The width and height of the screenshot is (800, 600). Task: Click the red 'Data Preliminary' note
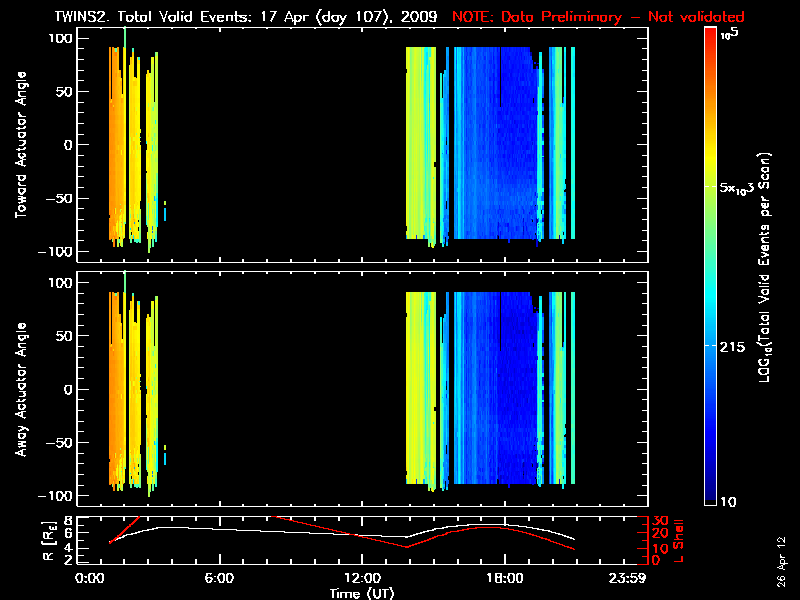(x=598, y=17)
